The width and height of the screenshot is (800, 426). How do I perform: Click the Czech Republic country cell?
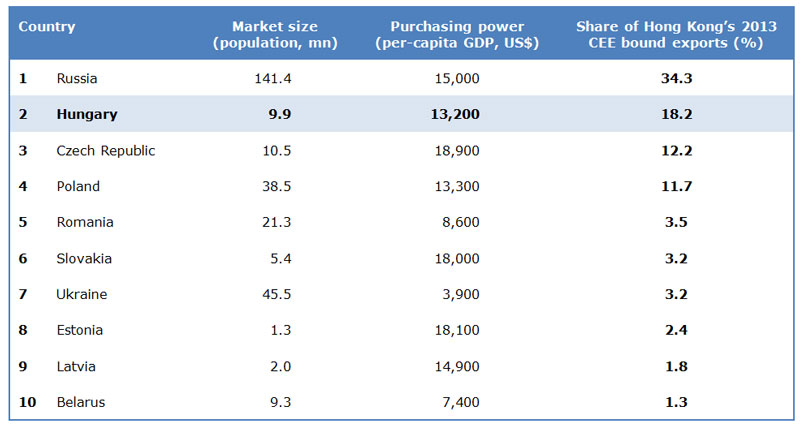106,151
